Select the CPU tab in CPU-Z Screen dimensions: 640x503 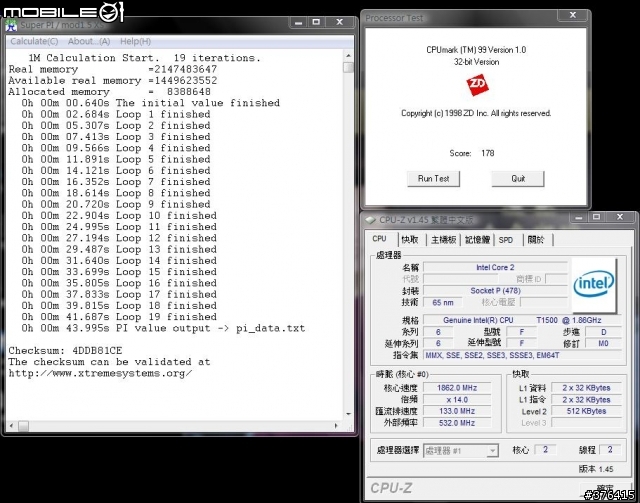(380, 238)
